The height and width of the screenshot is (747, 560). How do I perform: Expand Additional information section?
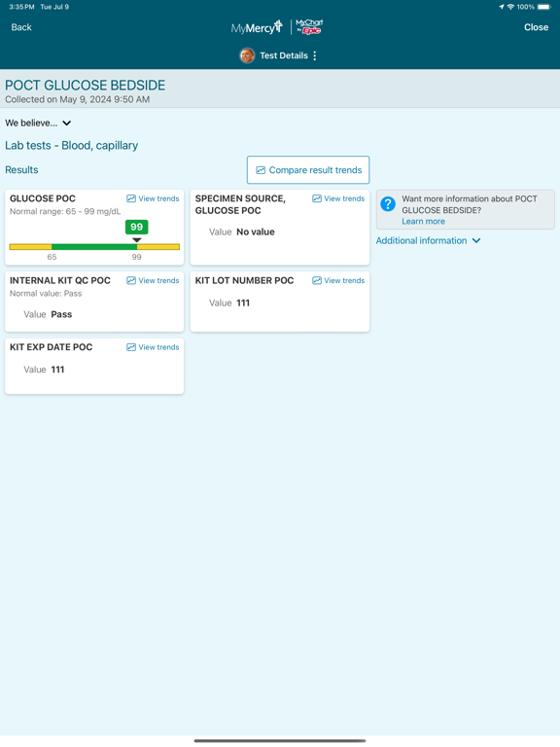(428, 240)
